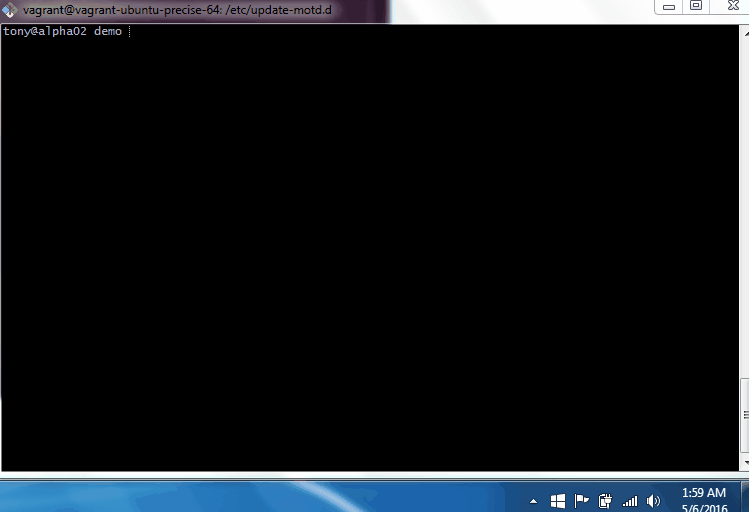
Task: Click the terminal app icon in title bar
Action: tap(10, 10)
